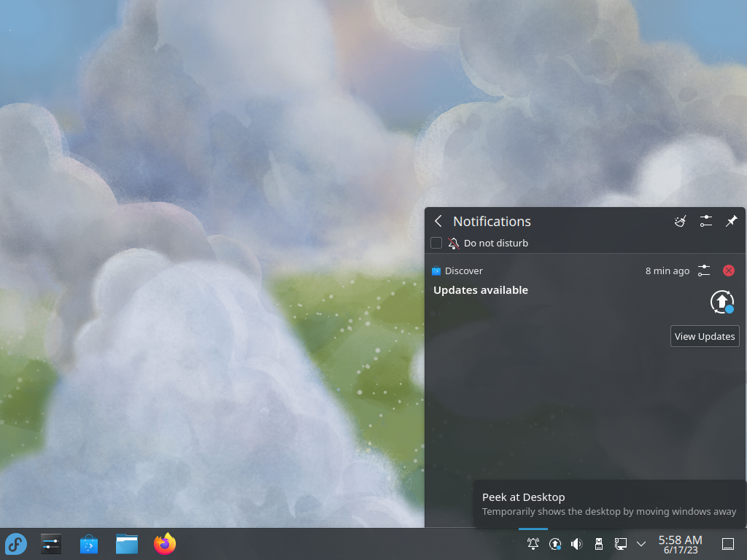Pin the Notifications popup open

pyautogui.click(x=731, y=221)
